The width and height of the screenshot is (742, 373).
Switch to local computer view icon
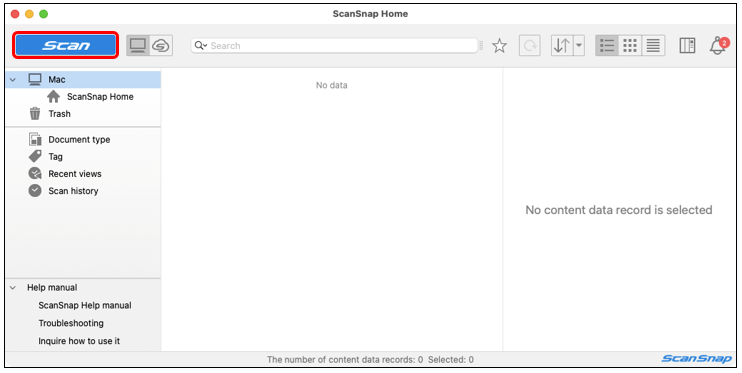click(x=138, y=45)
